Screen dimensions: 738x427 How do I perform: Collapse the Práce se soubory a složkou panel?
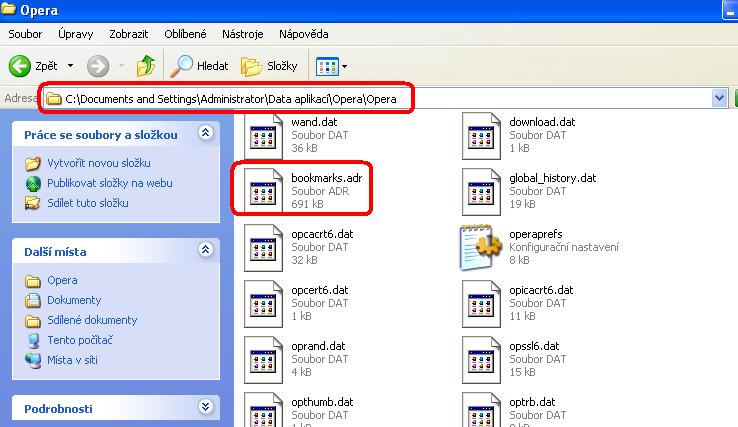[206, 133]
